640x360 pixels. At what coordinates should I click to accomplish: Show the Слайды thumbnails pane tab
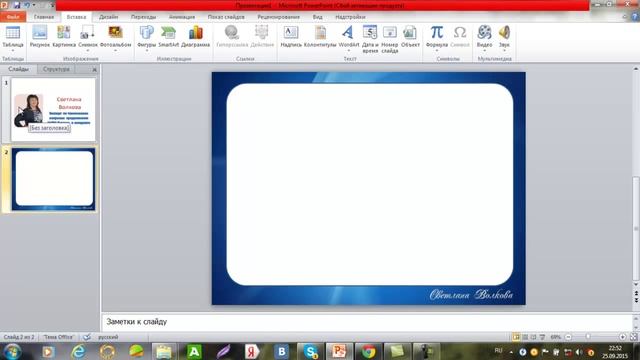18,69
